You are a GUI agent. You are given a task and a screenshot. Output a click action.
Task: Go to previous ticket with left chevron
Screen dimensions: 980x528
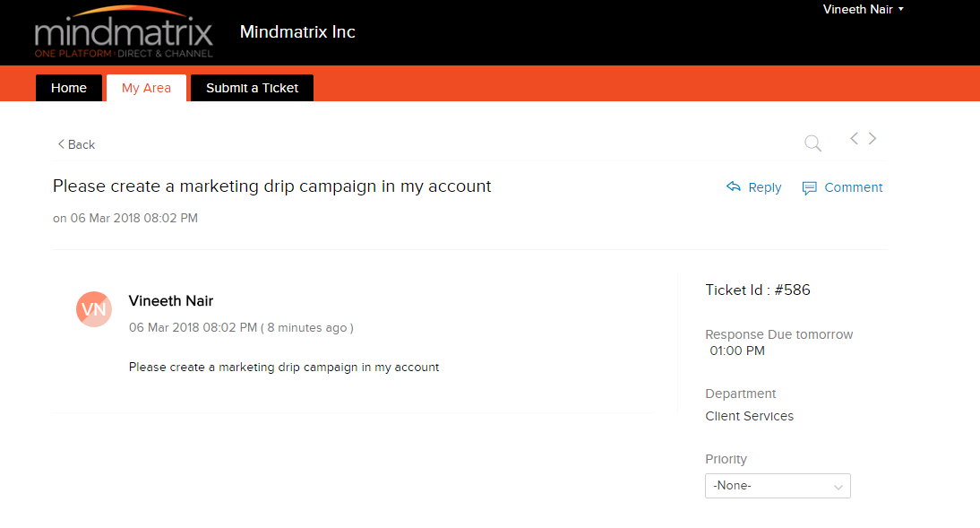[x=854, y=138]
